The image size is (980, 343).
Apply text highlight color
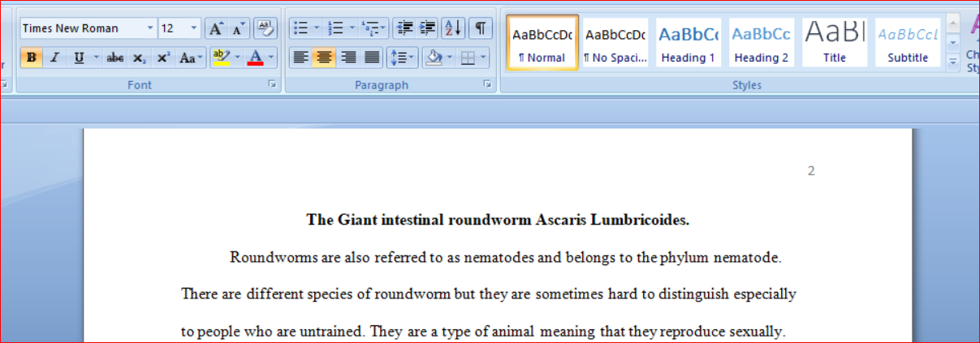point(221,58)
